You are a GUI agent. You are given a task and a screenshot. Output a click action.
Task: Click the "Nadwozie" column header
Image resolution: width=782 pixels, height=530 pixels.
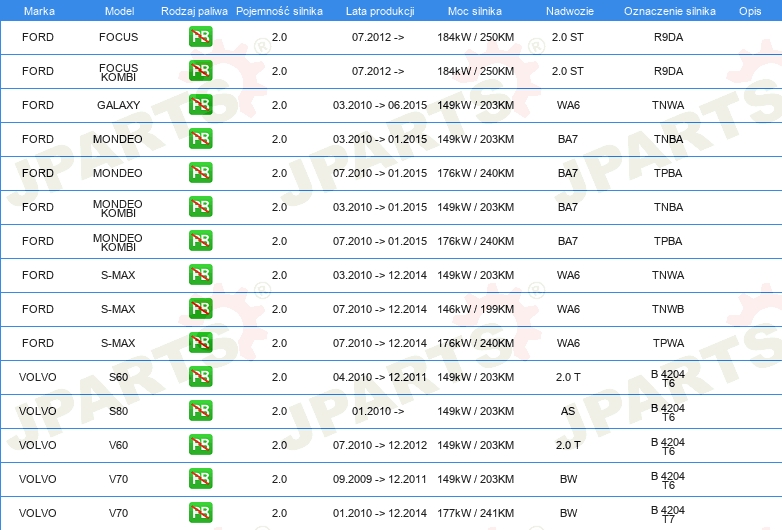point(570,11)
